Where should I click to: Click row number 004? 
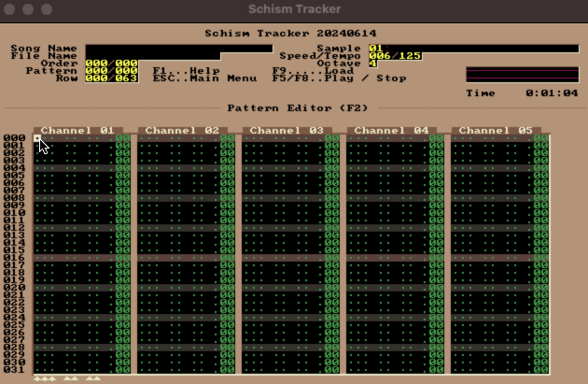(15, 168)
